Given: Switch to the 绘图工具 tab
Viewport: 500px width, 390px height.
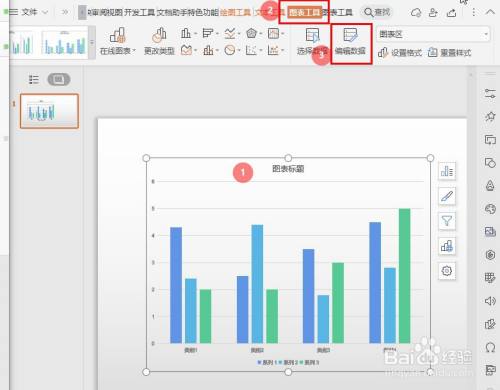Looking at the screenshot, I should (235, 13).
